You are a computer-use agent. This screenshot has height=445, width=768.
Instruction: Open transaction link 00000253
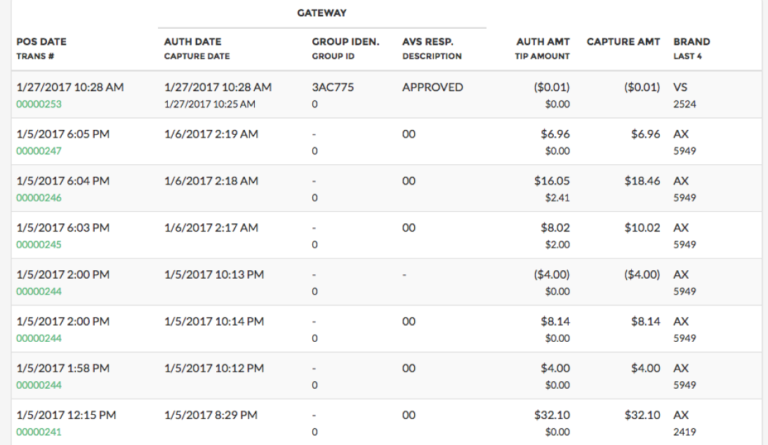(39, 104)
